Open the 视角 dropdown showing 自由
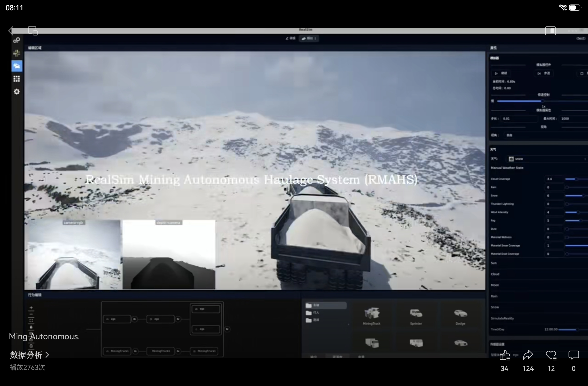This screenshot has height=386, width=588. point(546,135)
